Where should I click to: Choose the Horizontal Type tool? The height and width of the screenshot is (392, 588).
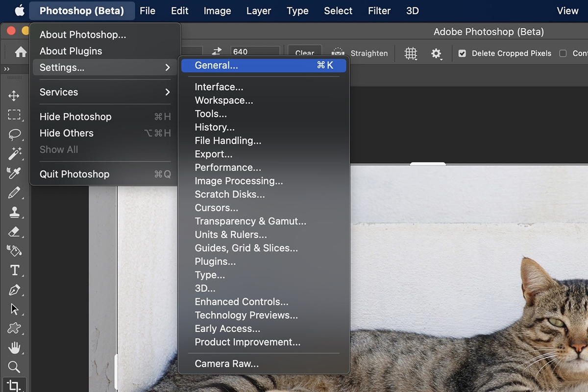15,270
